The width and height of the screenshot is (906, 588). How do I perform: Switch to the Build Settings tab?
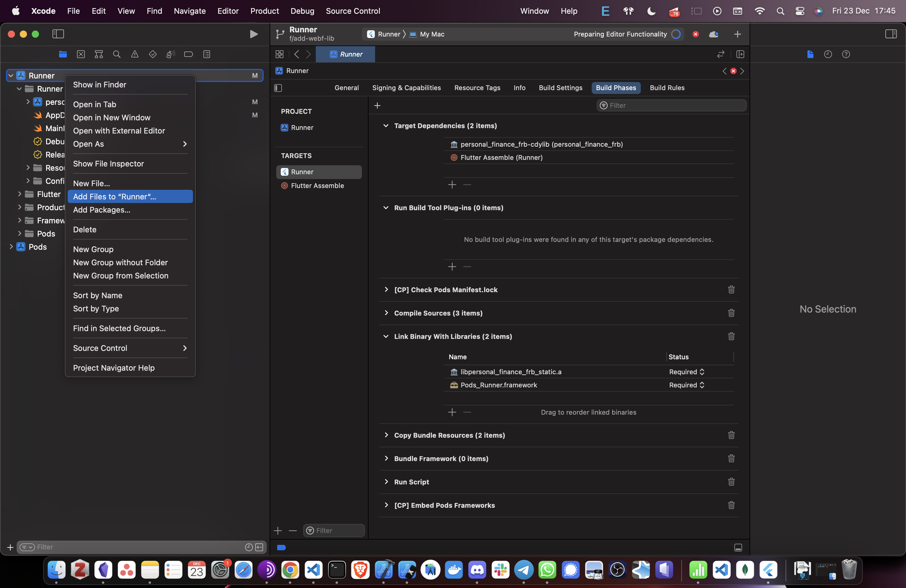click(560, 88)
